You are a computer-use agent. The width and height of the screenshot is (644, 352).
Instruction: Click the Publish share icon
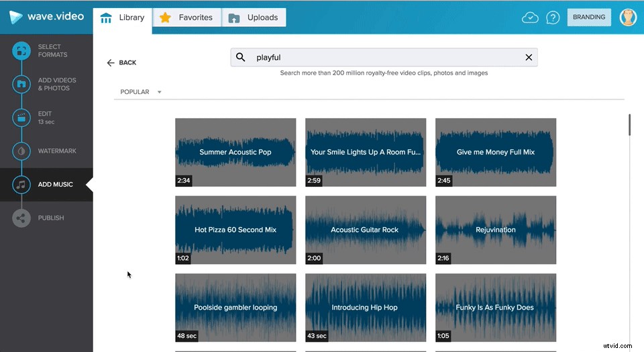(x=21, y=218)
